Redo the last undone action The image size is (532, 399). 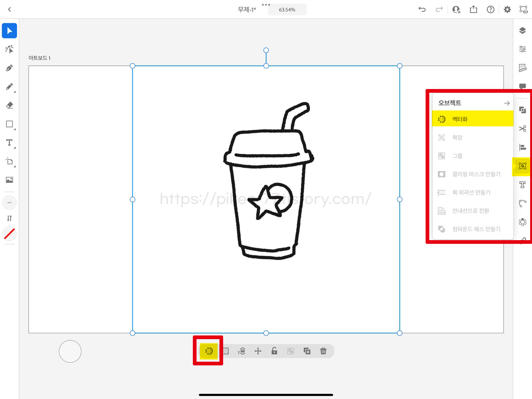pyautogui.click(x=439, y=10)
